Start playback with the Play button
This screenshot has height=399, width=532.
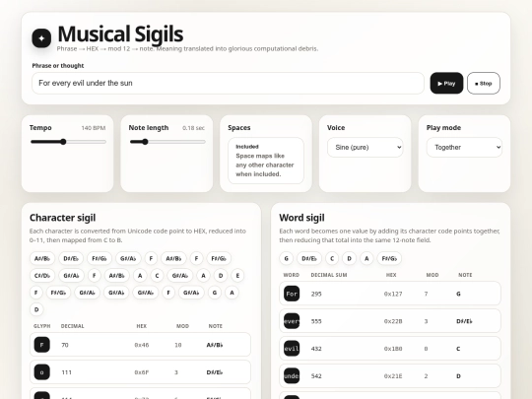pyautogui.click(x=446, y=83)
